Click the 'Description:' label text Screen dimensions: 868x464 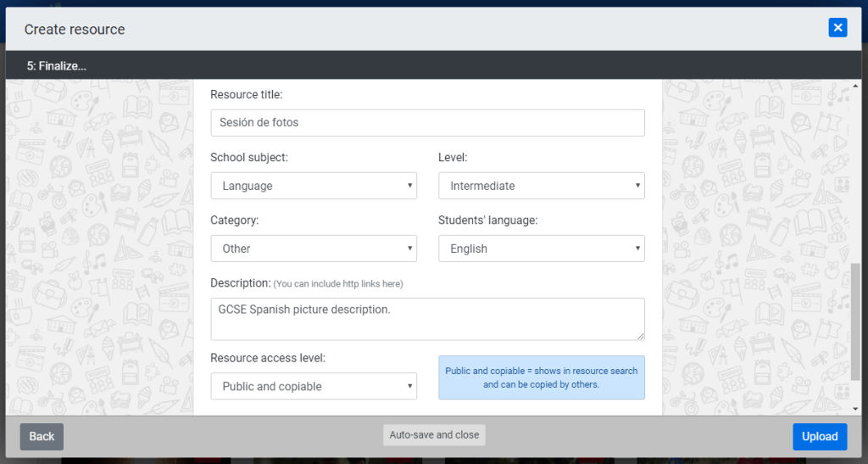[240, 282]
